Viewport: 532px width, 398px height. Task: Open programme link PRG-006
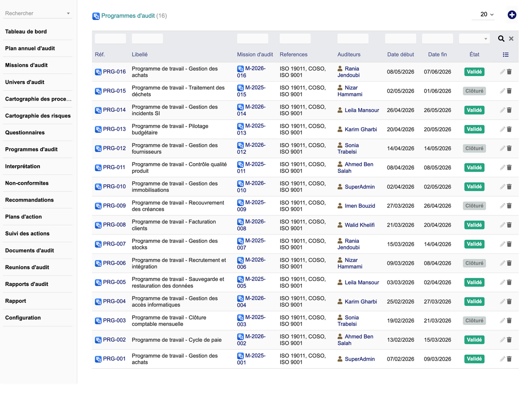coord(114,263)
